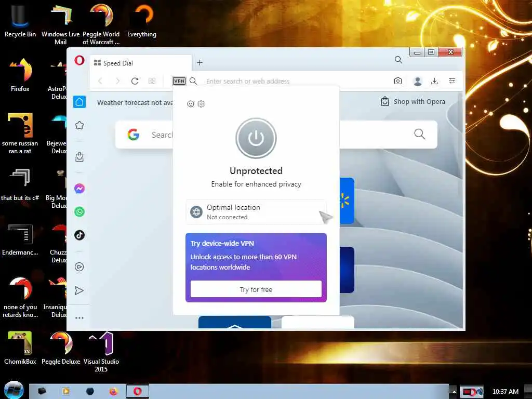Open the Flow send icon in sidebar
The height and width of the screenshot is (399, 532).
click(79, 290)
